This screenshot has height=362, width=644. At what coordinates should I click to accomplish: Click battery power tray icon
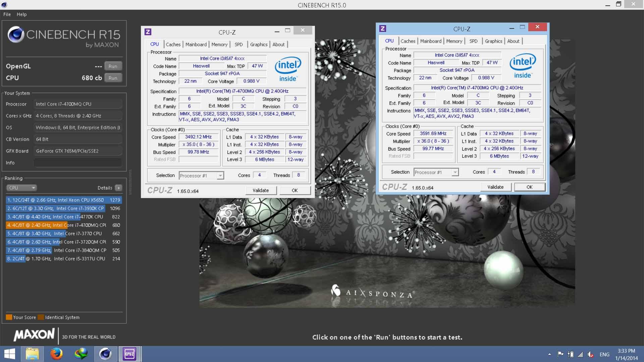pos(571,354)
